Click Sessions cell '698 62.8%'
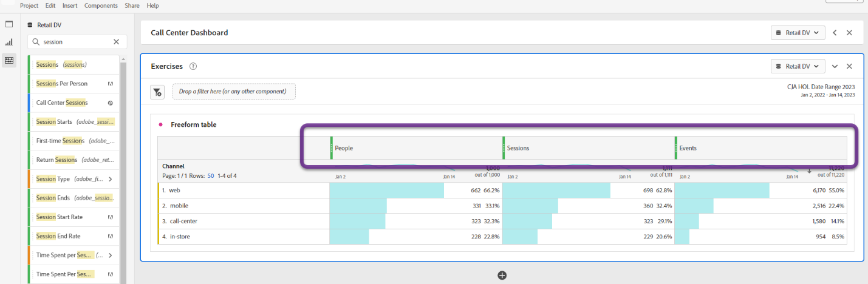Viewport: 868px width, 284px height. (x=588, y=190)
